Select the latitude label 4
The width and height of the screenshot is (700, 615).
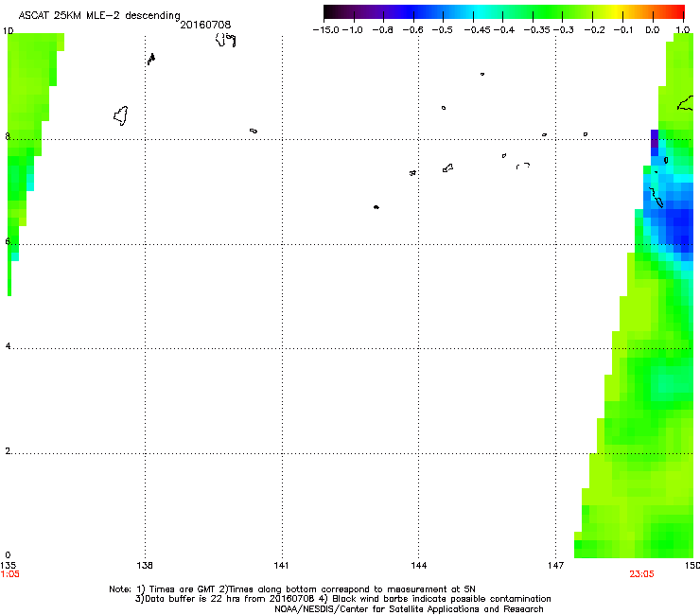coord(8,346)
